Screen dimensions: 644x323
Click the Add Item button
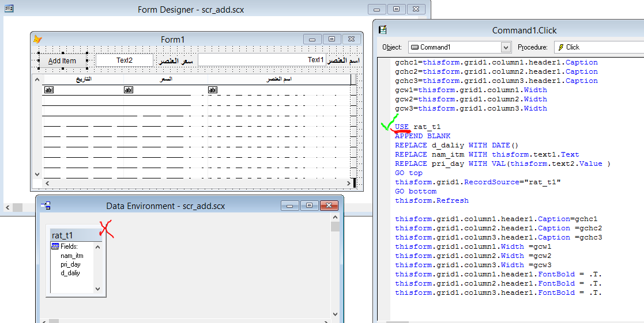pyautogui.click(x=62, y=60)
